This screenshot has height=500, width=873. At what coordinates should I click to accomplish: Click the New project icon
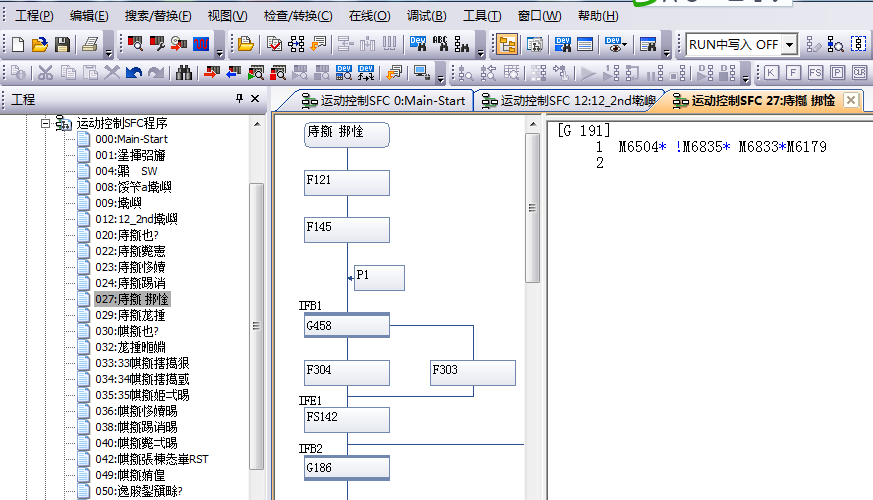tap(17, 45)
